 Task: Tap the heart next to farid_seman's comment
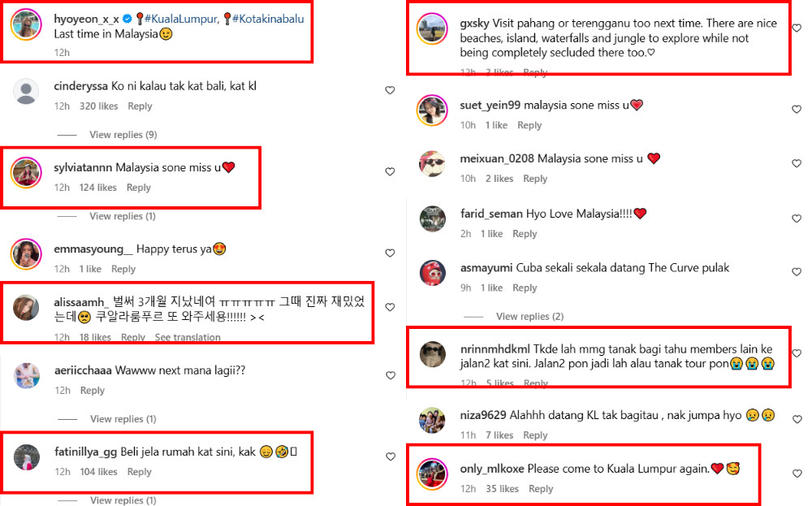coord(797,218)
